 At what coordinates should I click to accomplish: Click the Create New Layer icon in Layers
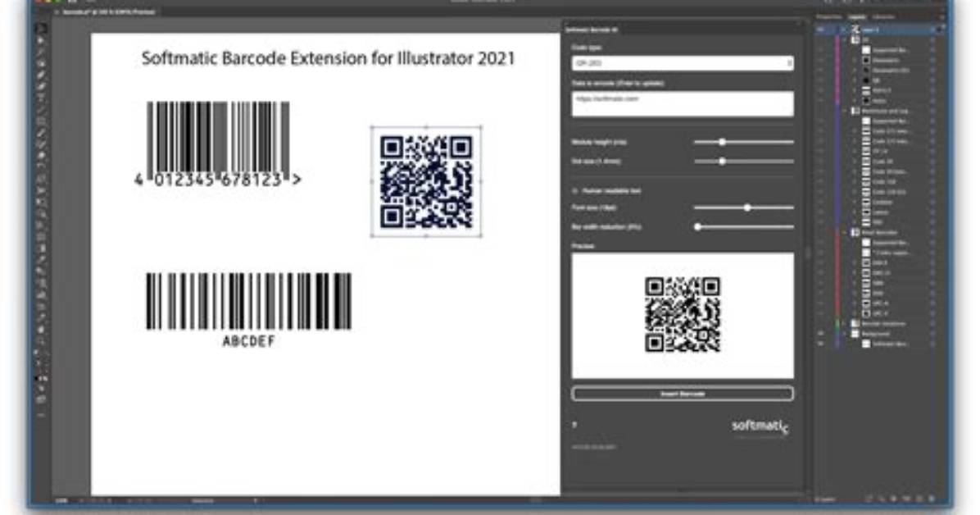click(x=919, y=499)
